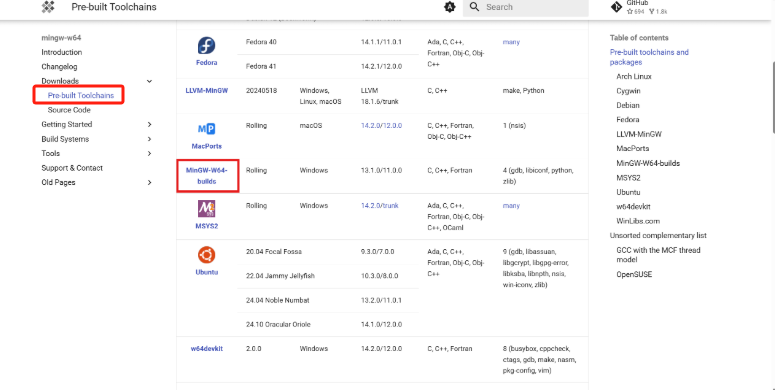Jump to MacPorts in table of contents
775x390 pixels.
(x=633, y=148)
